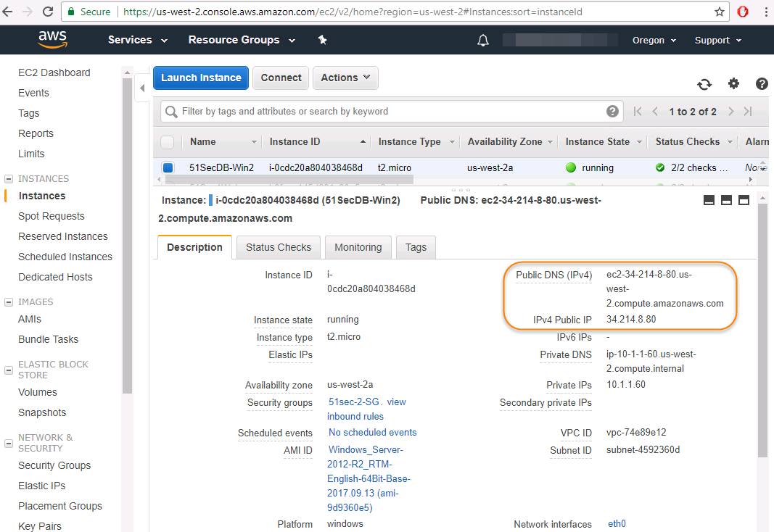The height and width of the screenshot is (532, 774).
Task: Open AMIs in sidebar
Action: click(x=30, y=319)
